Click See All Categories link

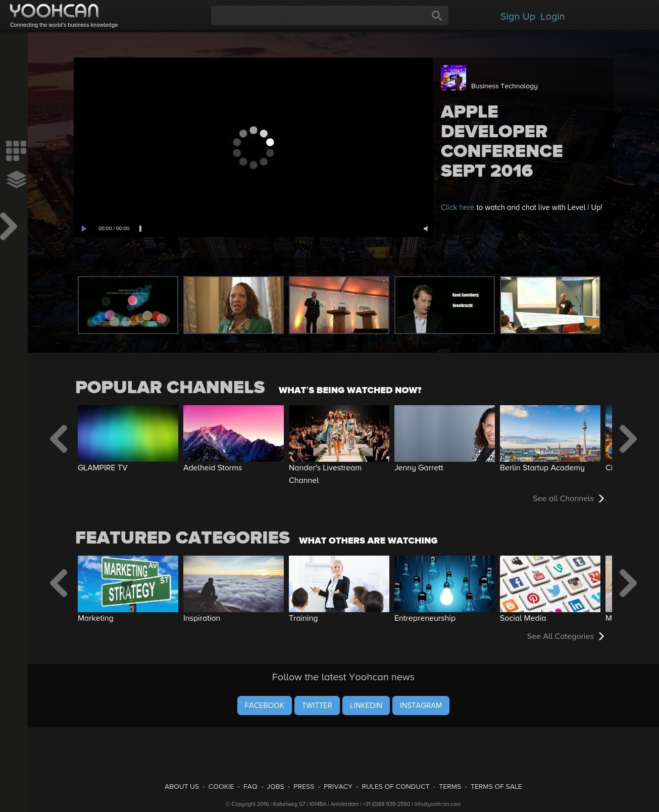[560, 636]
